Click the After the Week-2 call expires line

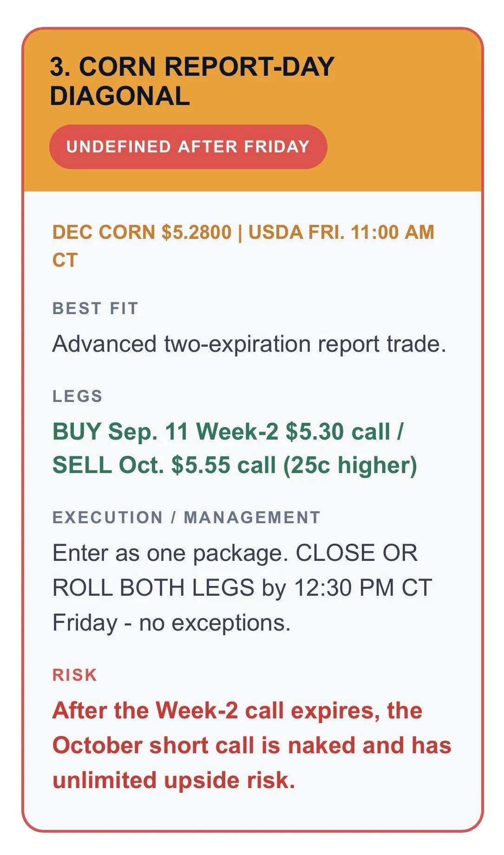[x=237, y=711]
